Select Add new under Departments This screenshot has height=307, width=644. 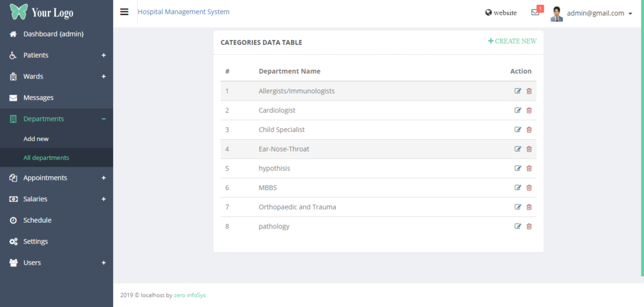point(36,139)
